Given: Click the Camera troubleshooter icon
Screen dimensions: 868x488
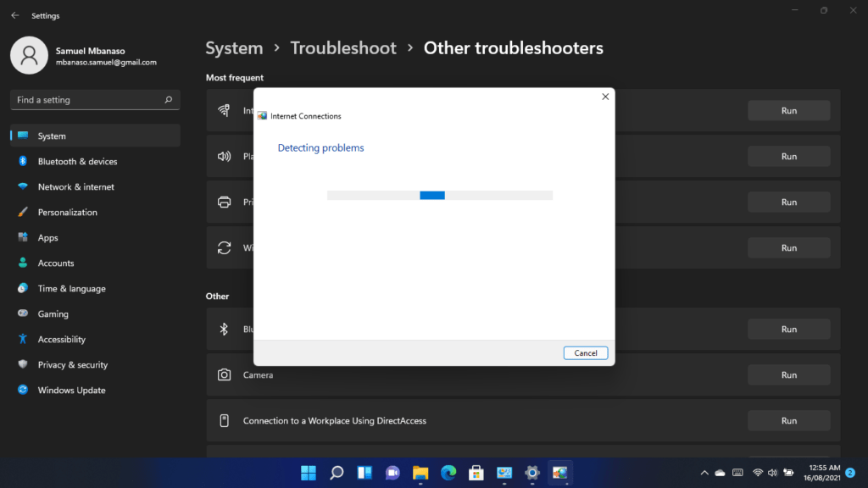Looking at the screenshot, I should (x=223, y=374).
